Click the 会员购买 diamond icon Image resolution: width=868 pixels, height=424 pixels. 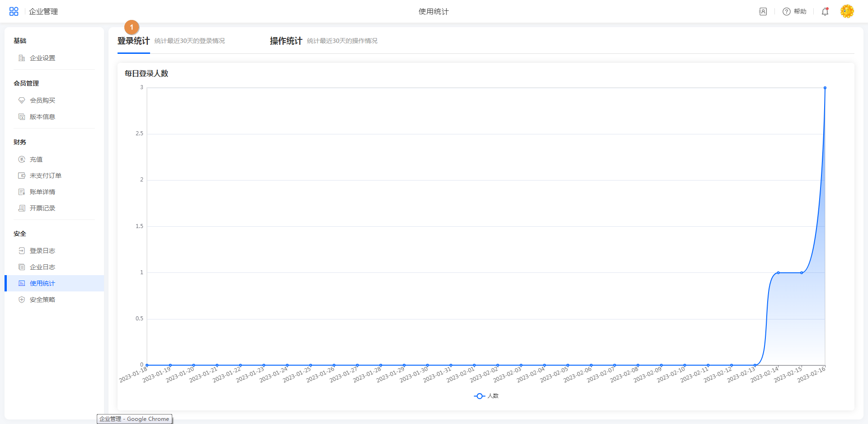coord(22,100)
